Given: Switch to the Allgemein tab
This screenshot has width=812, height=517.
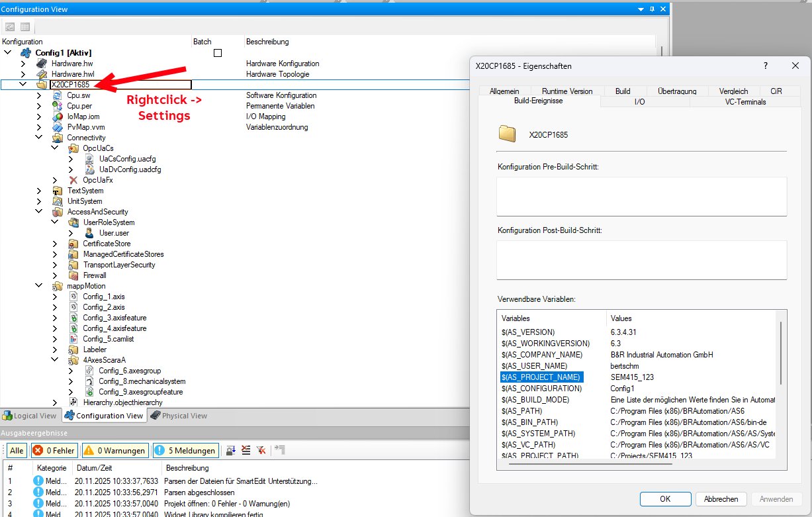Looking at the screenshot, I should (x=504, y=91).
